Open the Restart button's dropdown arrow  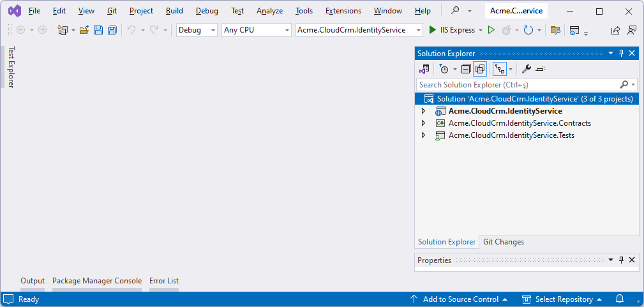(x=539, y=30)
